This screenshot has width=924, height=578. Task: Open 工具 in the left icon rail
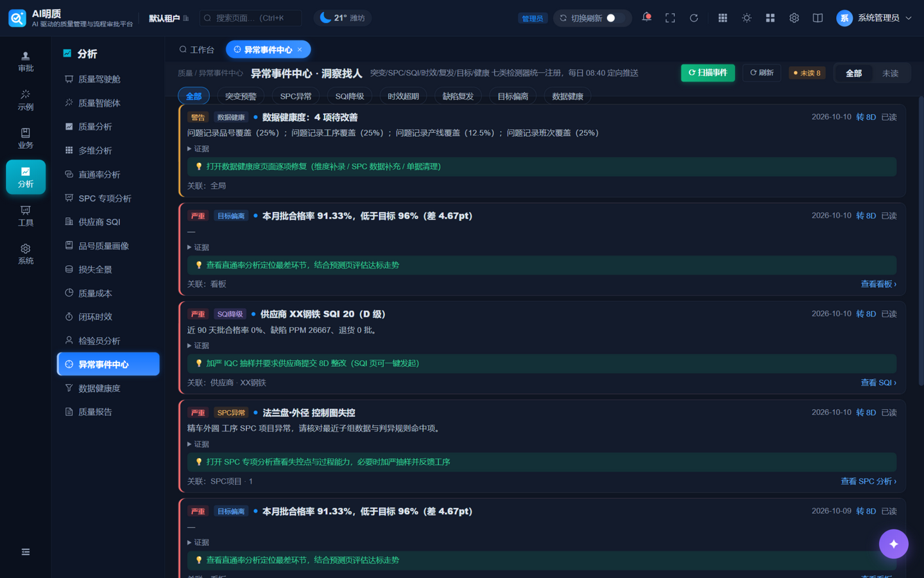[26, 216]
